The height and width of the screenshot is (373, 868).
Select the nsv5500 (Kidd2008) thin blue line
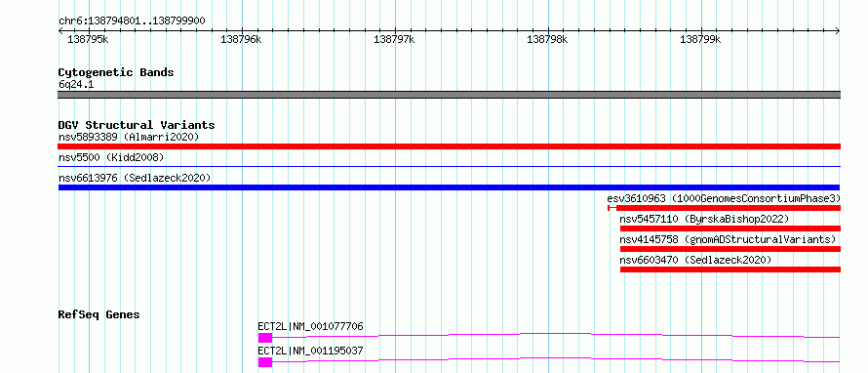tap(449, 166)
